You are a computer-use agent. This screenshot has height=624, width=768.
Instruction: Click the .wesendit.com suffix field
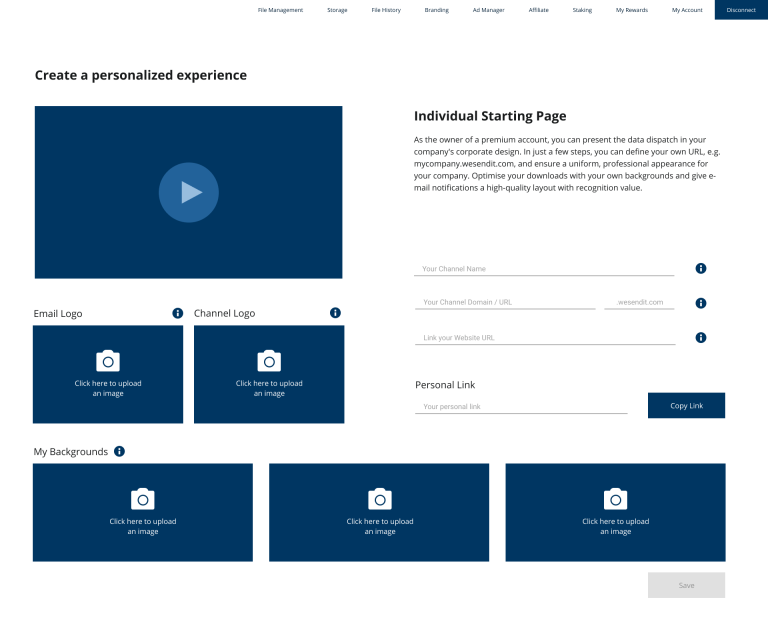coord(639,302)
